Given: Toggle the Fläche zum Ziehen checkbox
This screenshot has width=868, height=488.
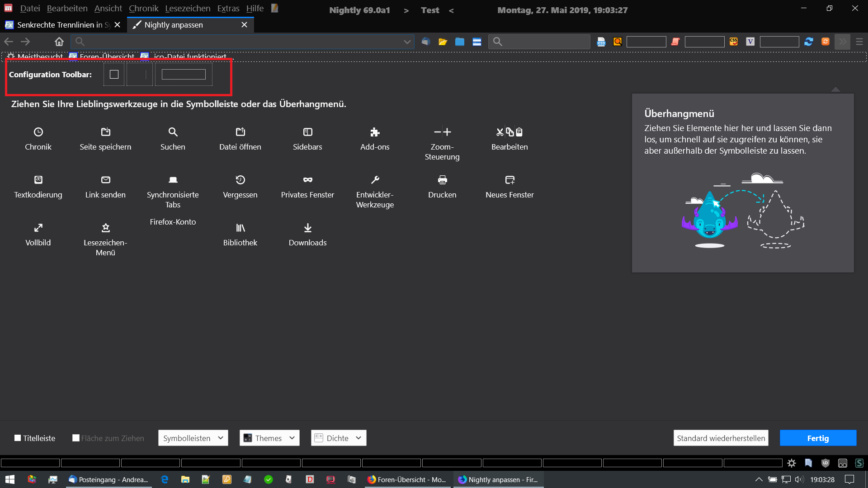Looking at the screenshot, I should tap(76, 438).
